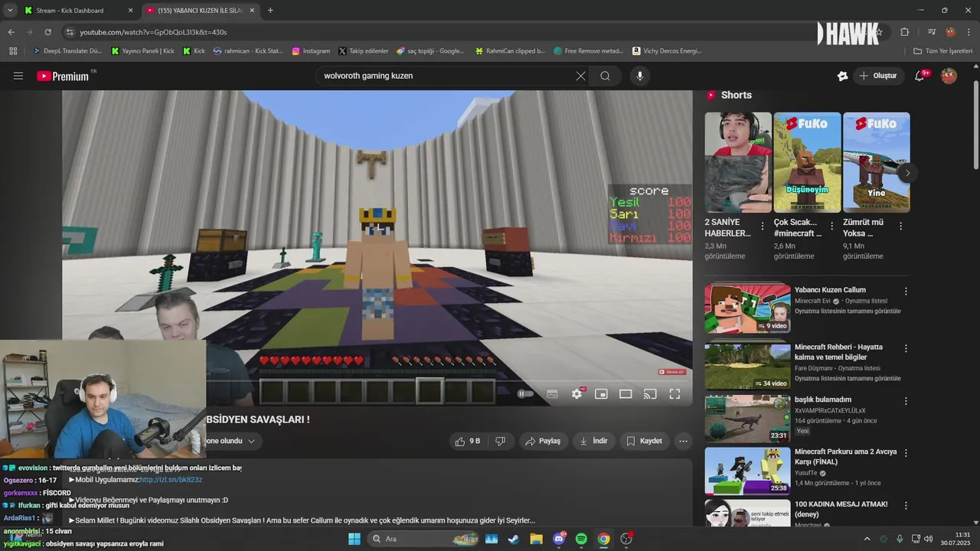The height and width of the screenshot is (551, 980).
Task: Like the video with 9 B likes
Action: [x=468, y=441]
